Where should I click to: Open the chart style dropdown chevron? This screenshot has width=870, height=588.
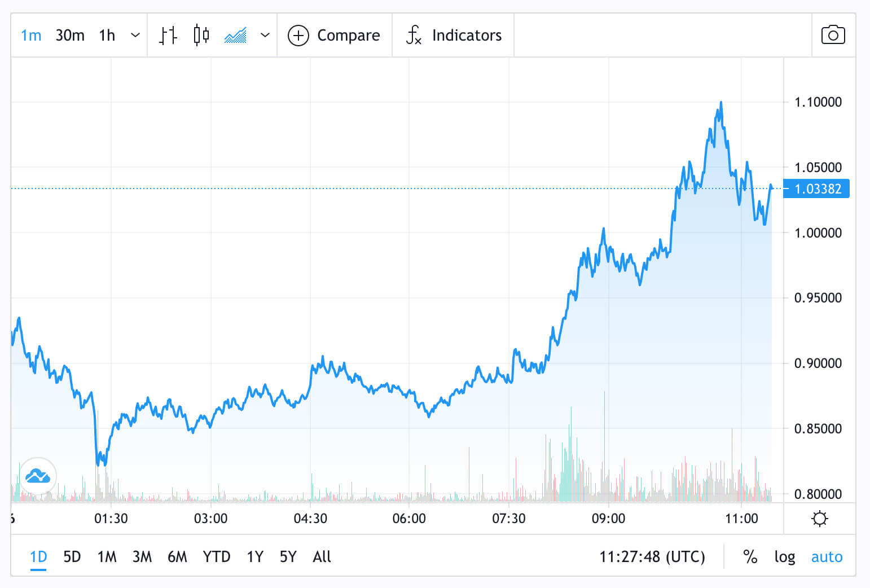coord(265,35)
